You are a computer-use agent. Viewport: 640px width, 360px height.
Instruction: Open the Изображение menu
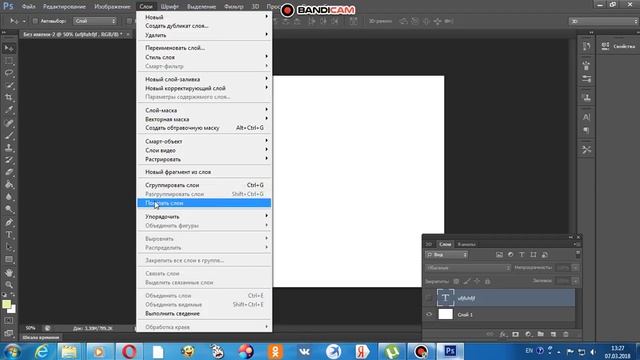point(112,7)
